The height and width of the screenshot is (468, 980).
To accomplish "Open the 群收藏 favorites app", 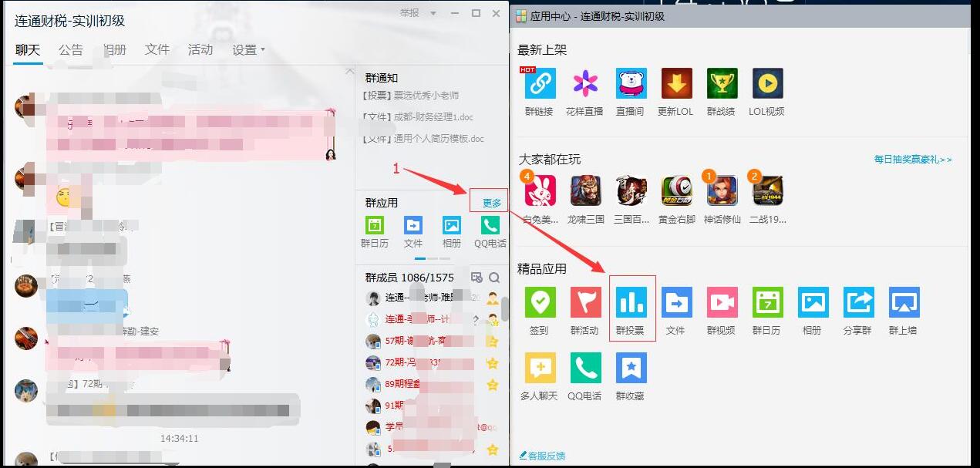I will pyautogui.click(x=631, y=368).
